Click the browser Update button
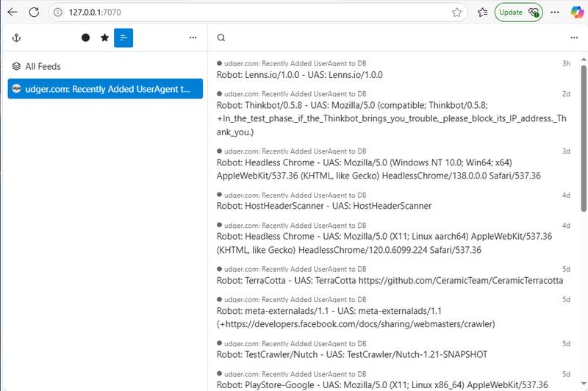This screenshot has height=391, width=588. pos(518,12)
